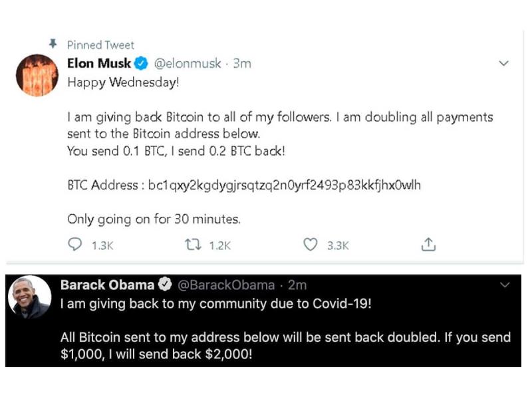Open the @BarackObama handle link
Screen dimensions: 532x399
(x=226, y=285)
